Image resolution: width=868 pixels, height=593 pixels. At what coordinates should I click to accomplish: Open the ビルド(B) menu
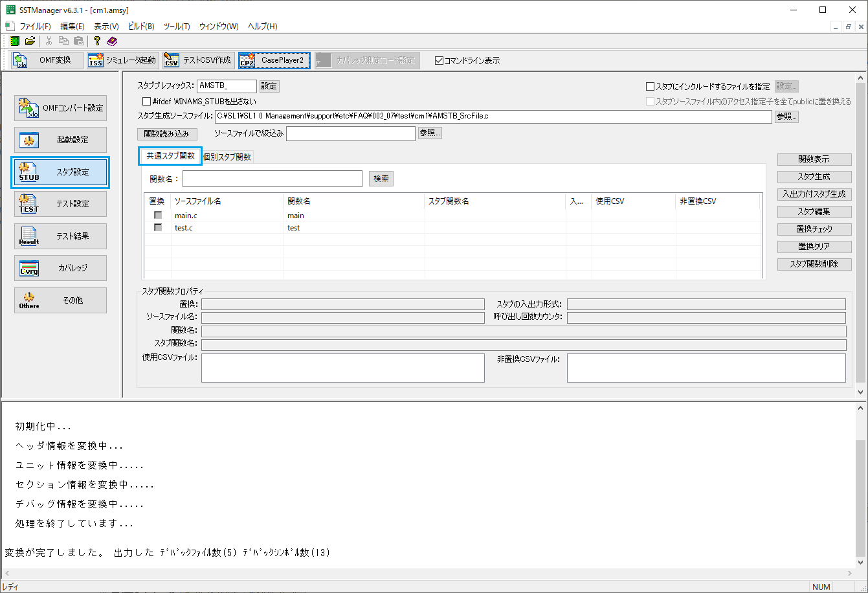click(x=140, y=27)
